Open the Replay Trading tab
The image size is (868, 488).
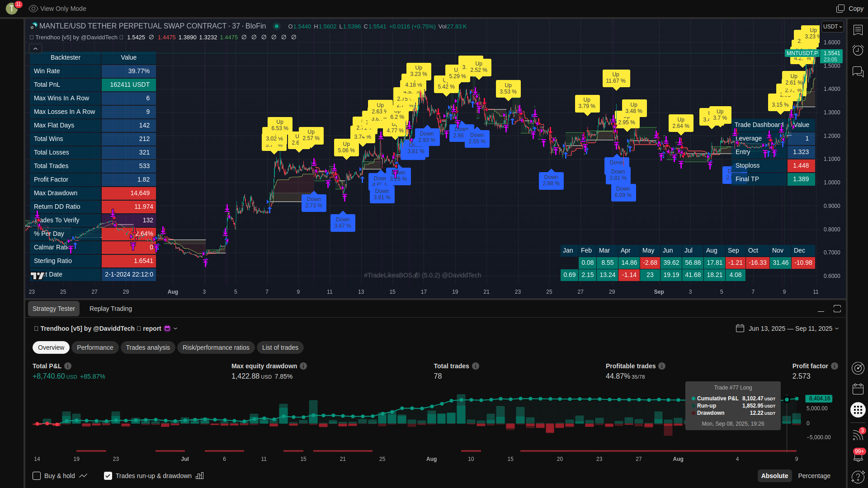coord(111,309)
